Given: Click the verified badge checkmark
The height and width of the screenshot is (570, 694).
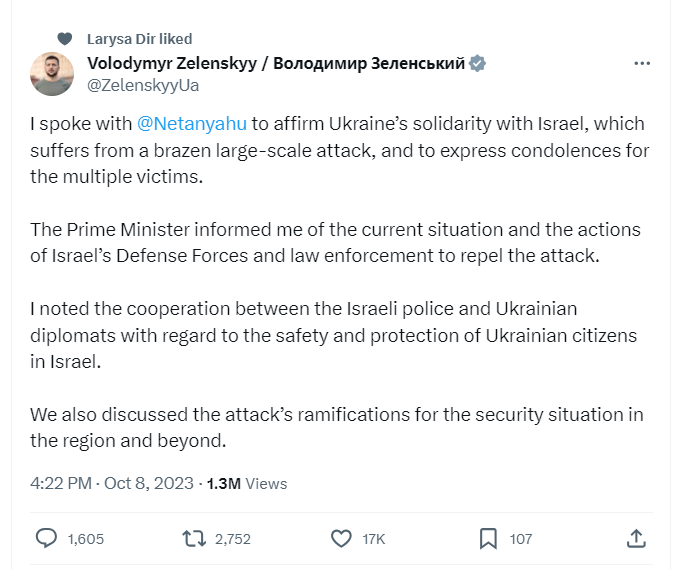Looking at the screenshot, I should point(477,64).
